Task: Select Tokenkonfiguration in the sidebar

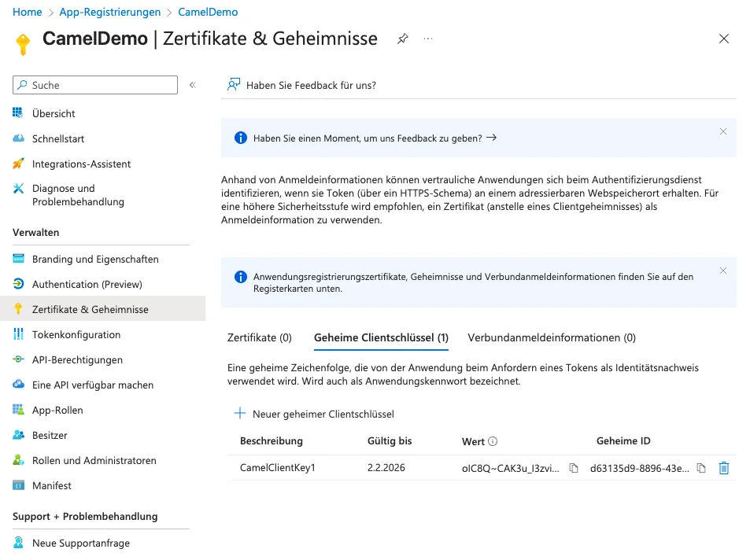Action: click(76, 334)
